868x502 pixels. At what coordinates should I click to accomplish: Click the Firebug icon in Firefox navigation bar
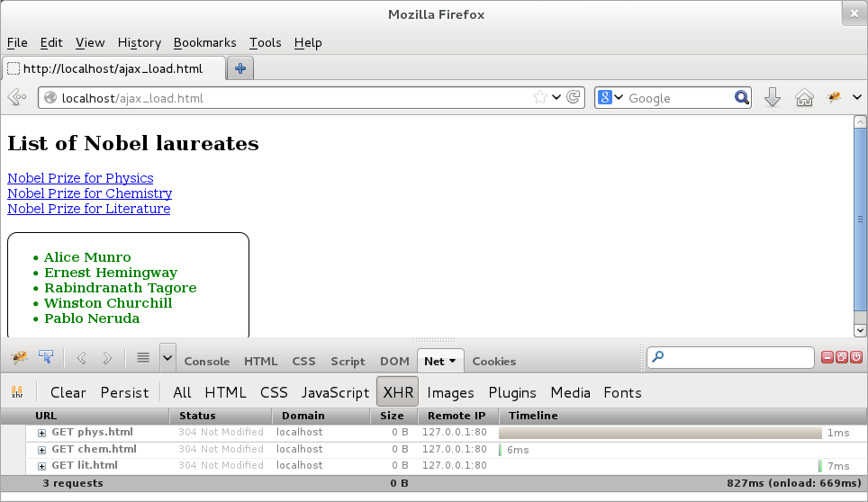point(835,98)
